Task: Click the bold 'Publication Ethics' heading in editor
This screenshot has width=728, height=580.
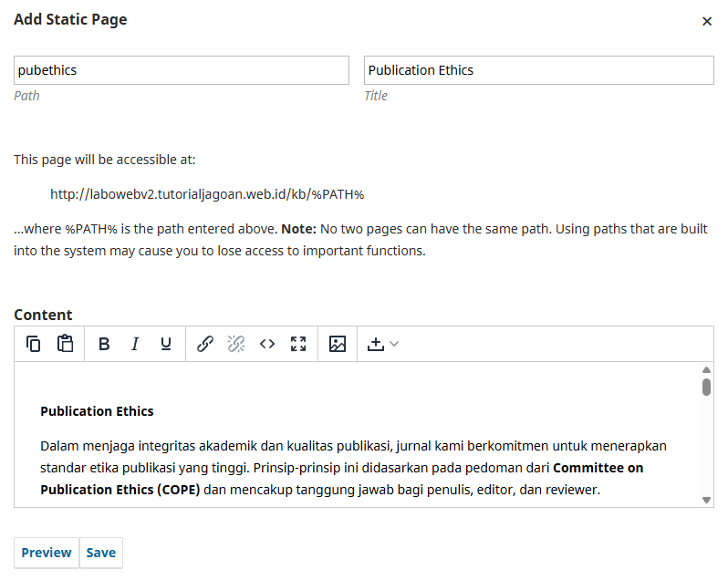Action: tap(97, 411)
